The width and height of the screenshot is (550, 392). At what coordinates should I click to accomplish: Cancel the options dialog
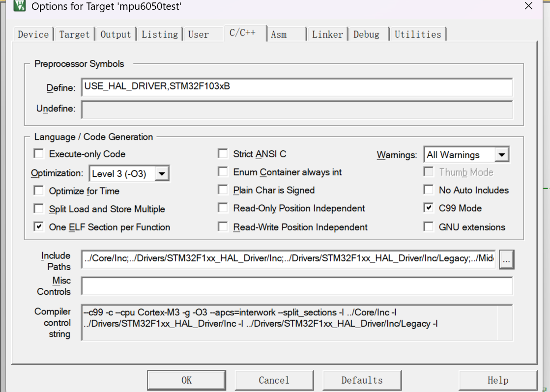[x=274, y=380]
